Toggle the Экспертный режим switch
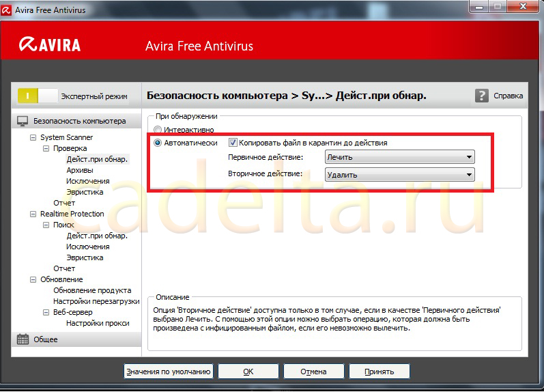Viewport: 544px width, 392px height. (38, 96)
